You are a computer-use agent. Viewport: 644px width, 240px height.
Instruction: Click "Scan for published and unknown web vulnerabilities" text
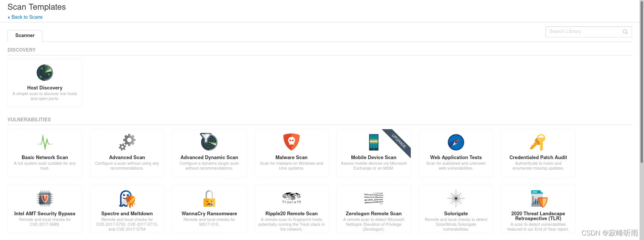pyautogui.click(x=456, y=166)
